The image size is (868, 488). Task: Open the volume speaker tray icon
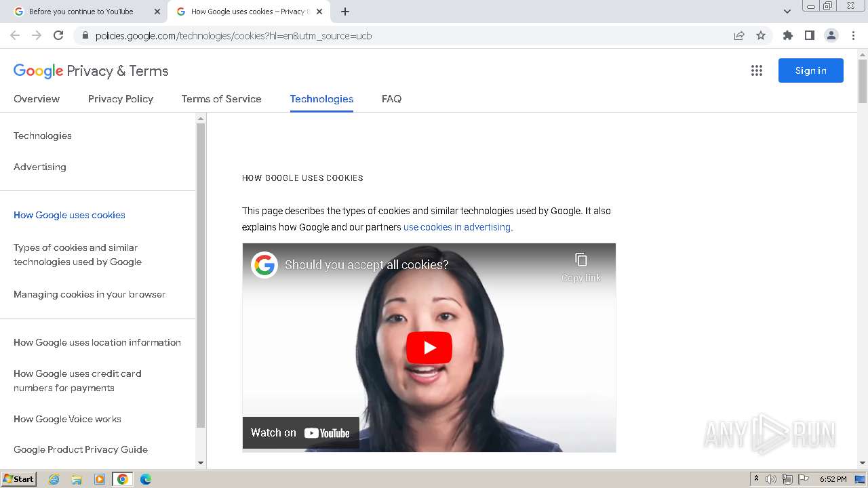click(x=771, y=479)
